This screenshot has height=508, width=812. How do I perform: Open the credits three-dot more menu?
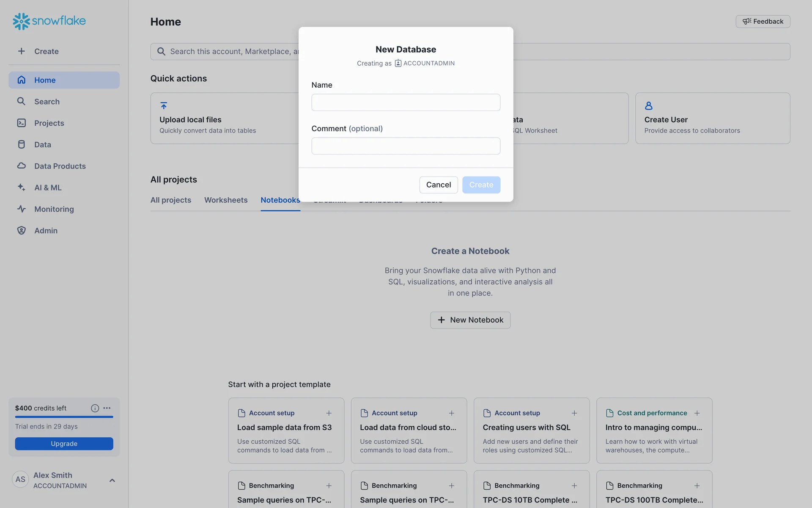(107, 408)
